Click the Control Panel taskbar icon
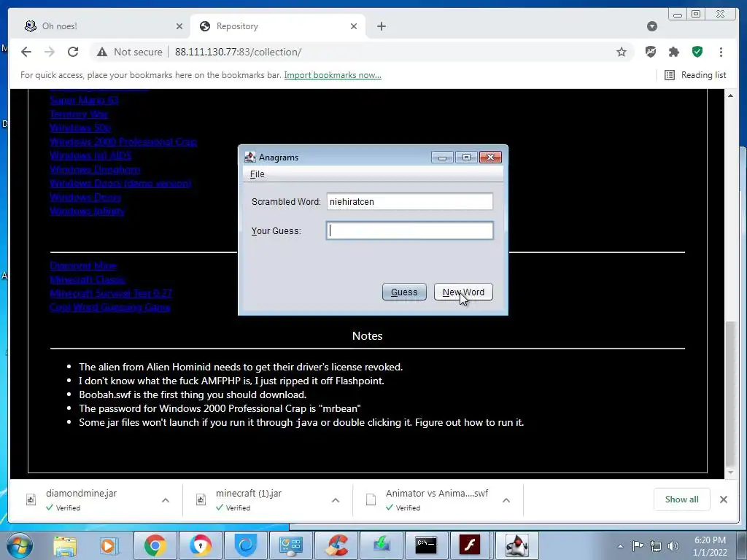This screenshot has height=560, width=747. click(x=290, y=545)
